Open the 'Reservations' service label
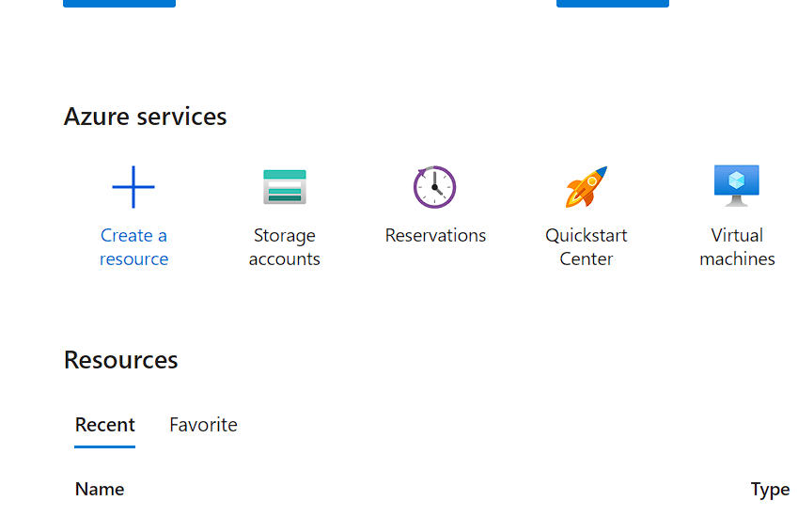798x532 pixels. (x=435, y=235)
